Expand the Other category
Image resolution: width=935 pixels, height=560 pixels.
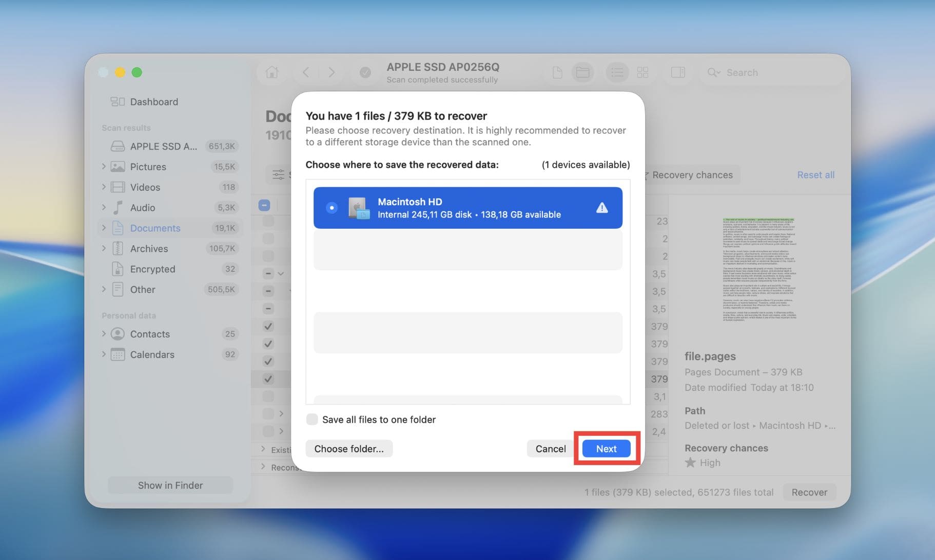coord(104,289)
